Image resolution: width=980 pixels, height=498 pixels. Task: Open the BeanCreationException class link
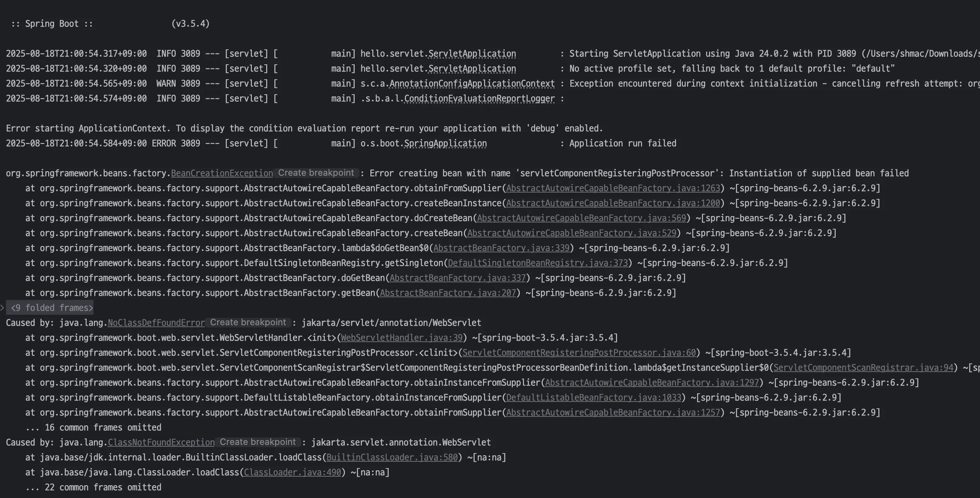(222, 173)
